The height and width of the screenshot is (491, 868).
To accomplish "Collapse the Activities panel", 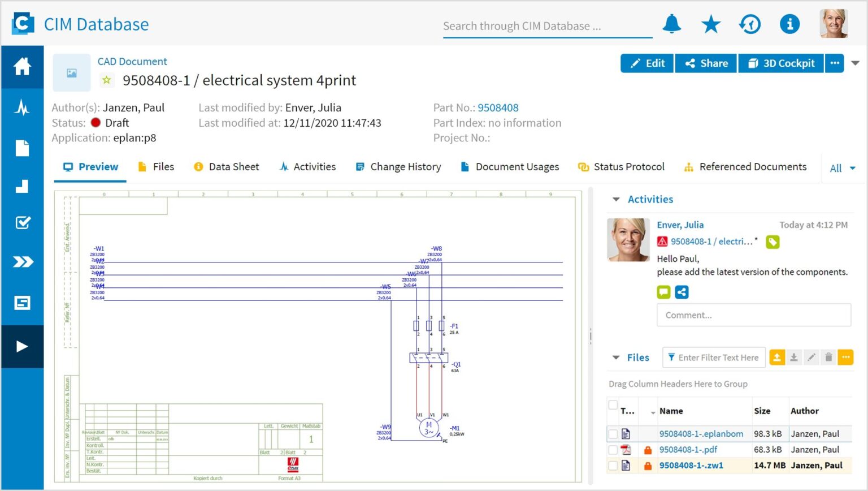I will coord(616,199).
